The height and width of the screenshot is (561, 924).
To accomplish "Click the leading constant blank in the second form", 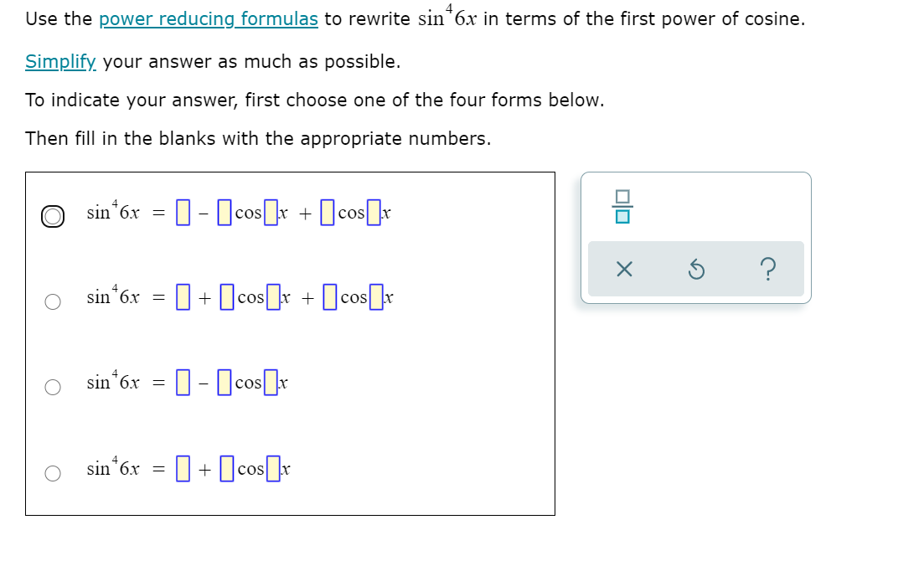I will coord(182,296).
